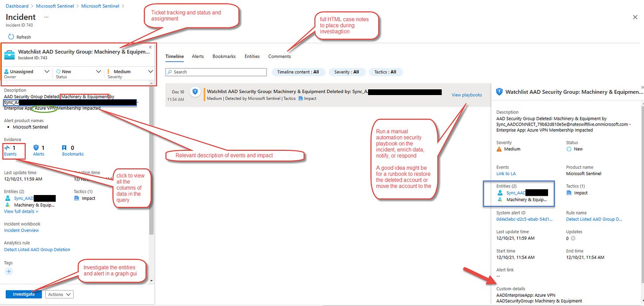
Task: Open the Actions dropdown button
Action: 59,295
